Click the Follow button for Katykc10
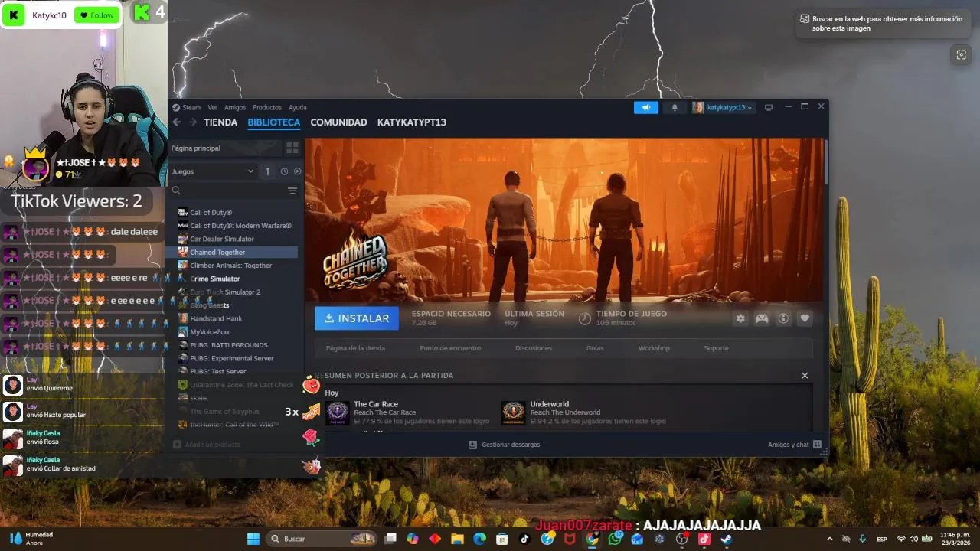This screenshot has height=551, width=980. tap(97, 15)
